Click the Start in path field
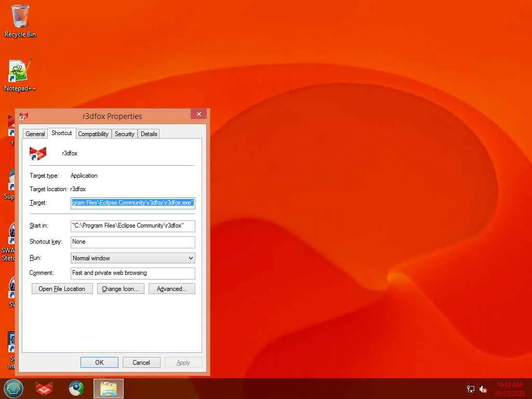Screen dimensions: 532x399 [133, 226]
